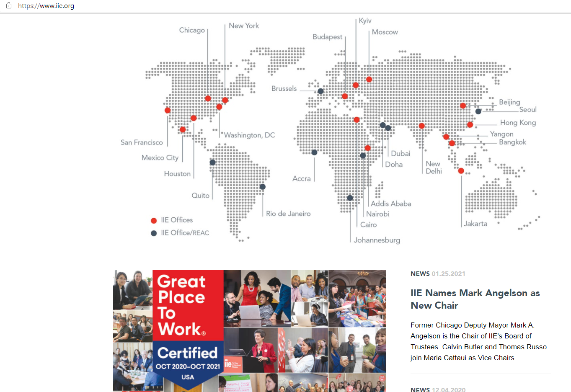Viewport: 571px width, 392px height.
Task: Click the San Francisco red map marker
Action: click(x=168, y=110)
